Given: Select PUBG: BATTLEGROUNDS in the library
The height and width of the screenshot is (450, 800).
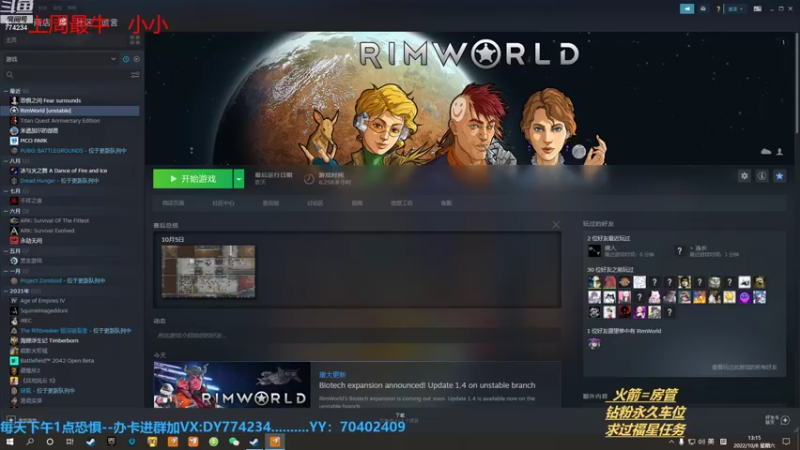Looking at the screenshot, I should click(x=73, y=151).
